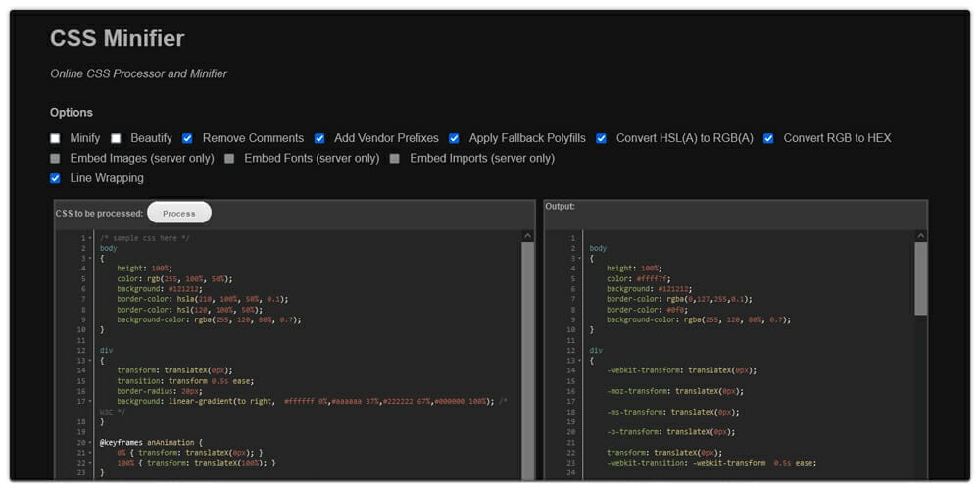Collapse @keyframes block at input line 20
The image size is (980, 490).
(x=90, y=442)
